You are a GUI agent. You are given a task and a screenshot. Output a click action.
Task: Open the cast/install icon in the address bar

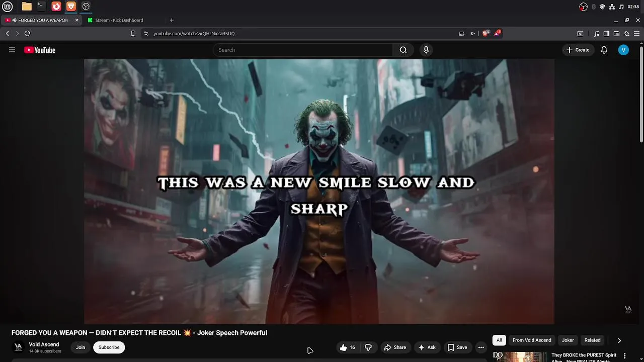click(461, 33)
